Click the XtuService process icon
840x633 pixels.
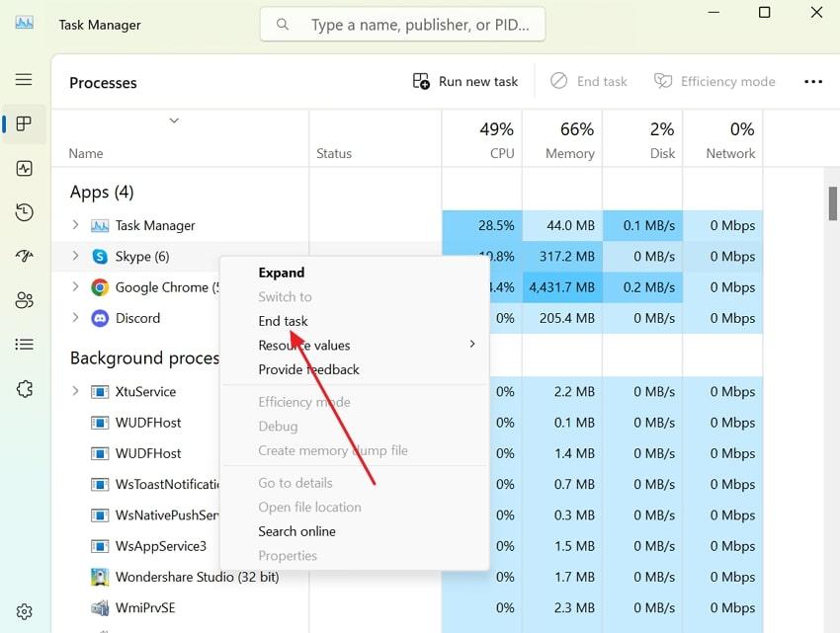pos(100,392)
